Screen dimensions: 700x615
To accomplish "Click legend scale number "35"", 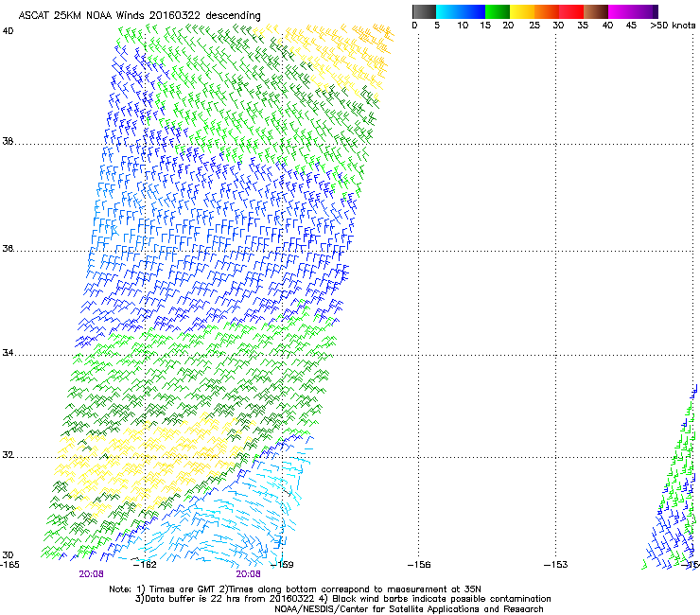I will coord(583,26).
